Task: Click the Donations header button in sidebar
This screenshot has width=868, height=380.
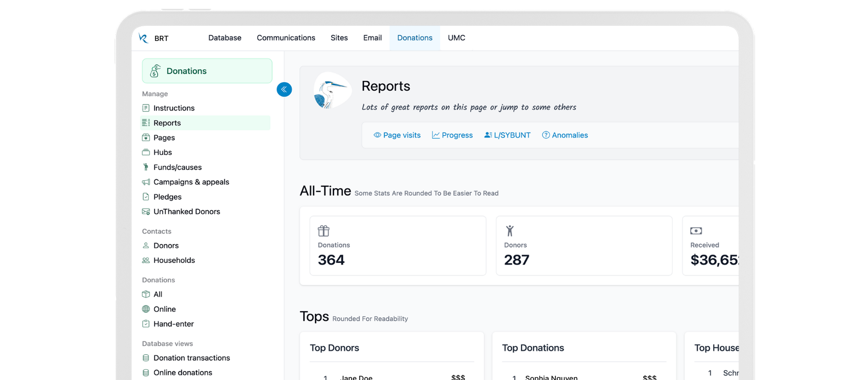Action: point(207,71)
